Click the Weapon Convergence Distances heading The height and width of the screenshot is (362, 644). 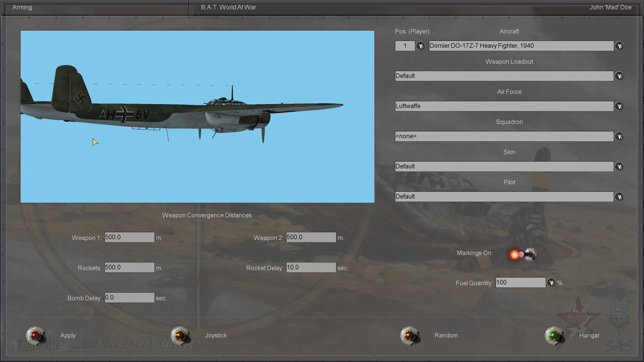point(207,215)
